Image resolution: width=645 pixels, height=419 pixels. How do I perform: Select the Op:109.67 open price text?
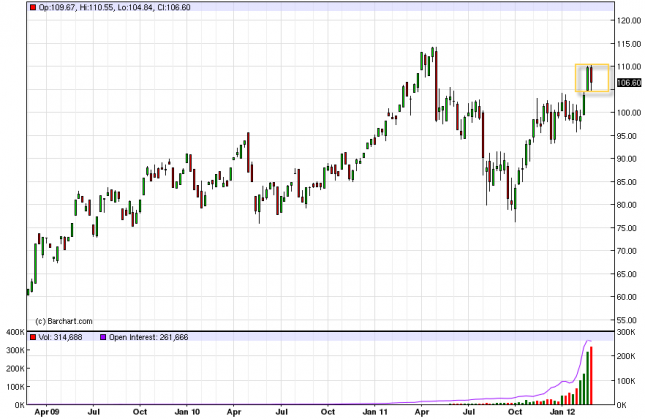pos(57,7)
